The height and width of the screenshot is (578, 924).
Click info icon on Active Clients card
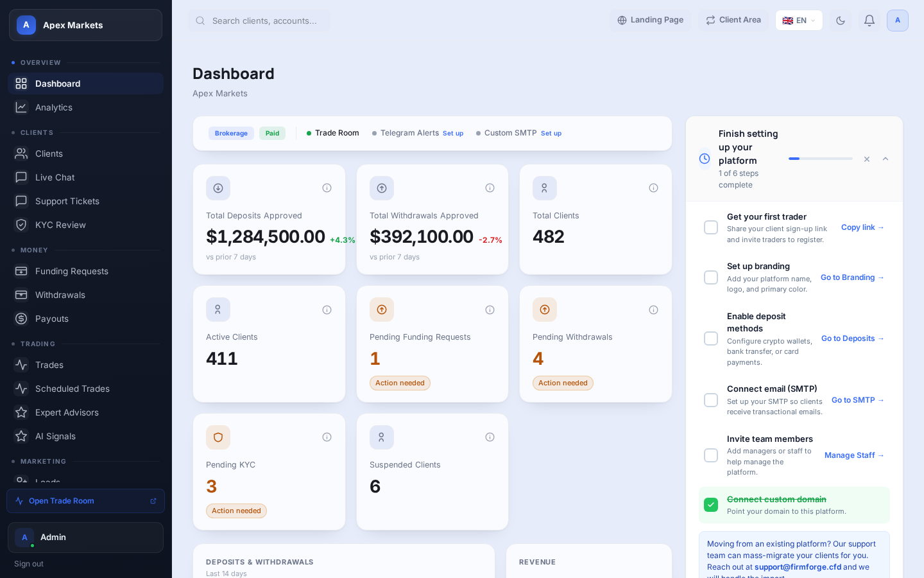327,310
